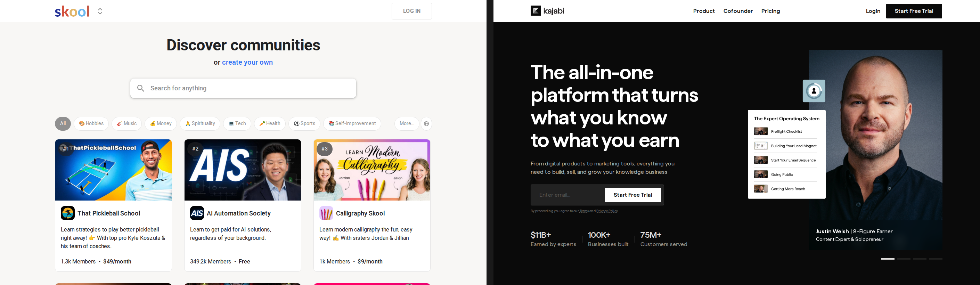Filter communities by Music
The height and width of the screenshot is (285, 980).
127,124
